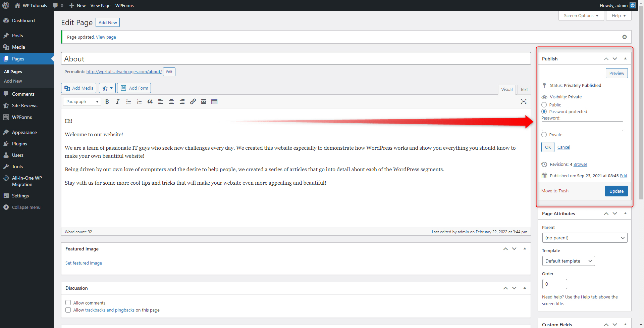Click the page title field About
644x328 pixels.
point(296,59)
